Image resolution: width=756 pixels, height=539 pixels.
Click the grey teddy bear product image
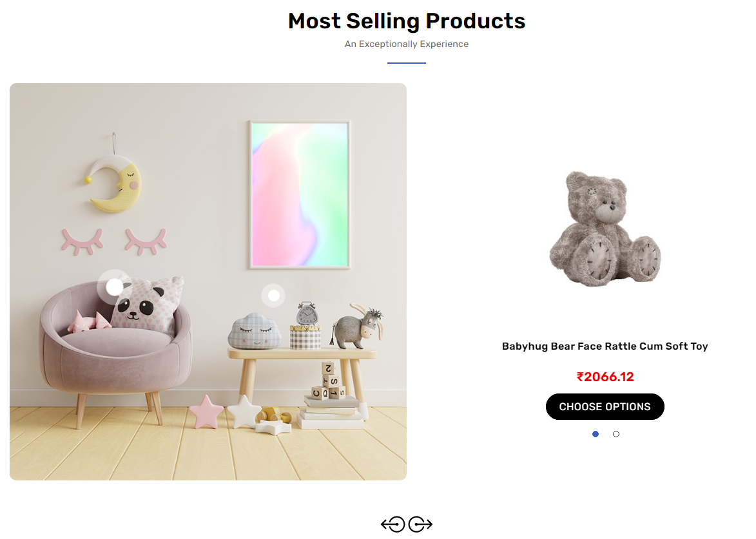pyautogui.click(x=605, y=229)
